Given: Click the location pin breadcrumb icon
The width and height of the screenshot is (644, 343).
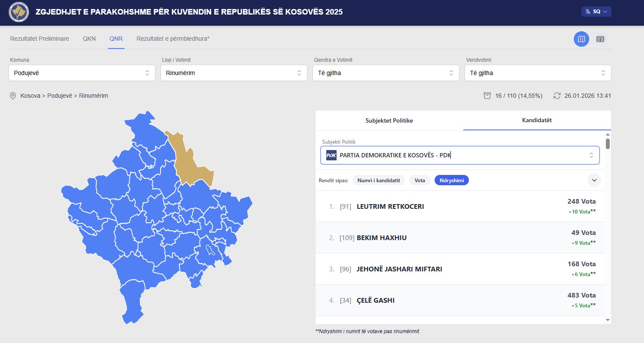Looking at the screenshot, I should pyautogui.click(x=13, y=96).
